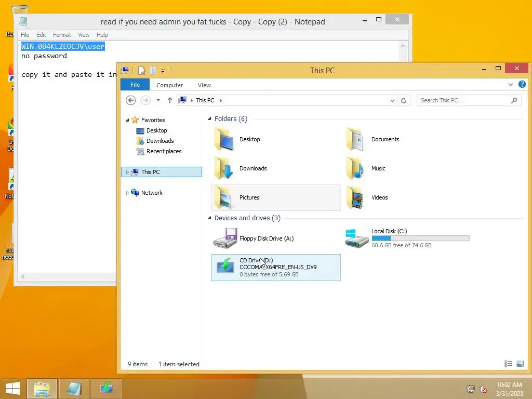Viewport: 532px width, 399px height.
Task: Click the This PC window system icon
Action: 125,71
